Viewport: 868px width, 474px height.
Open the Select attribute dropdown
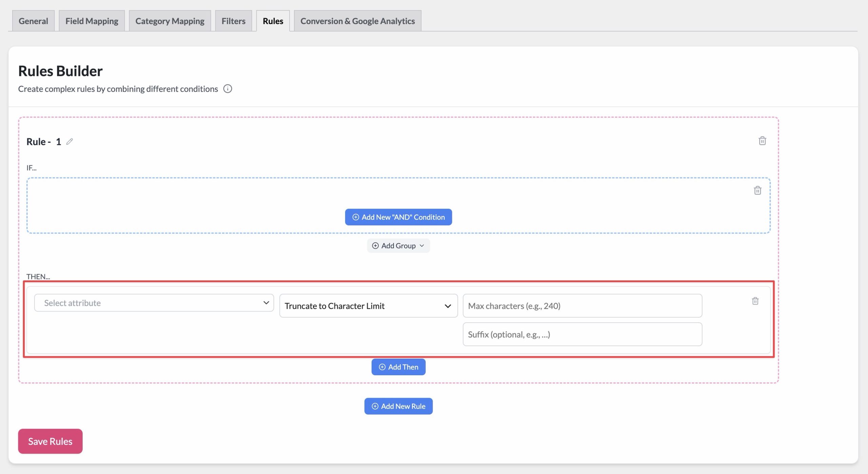pyautogui.click(x=154, y=303)
